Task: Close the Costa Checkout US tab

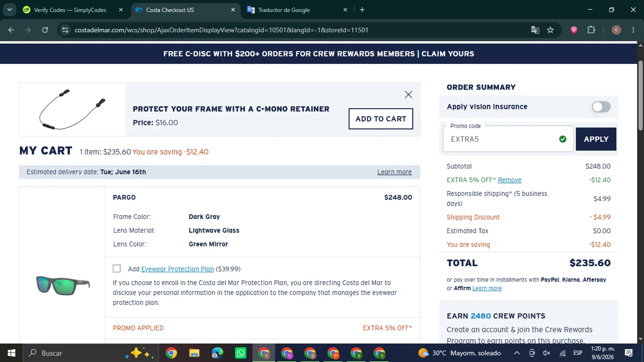Action: coord(233,10)
